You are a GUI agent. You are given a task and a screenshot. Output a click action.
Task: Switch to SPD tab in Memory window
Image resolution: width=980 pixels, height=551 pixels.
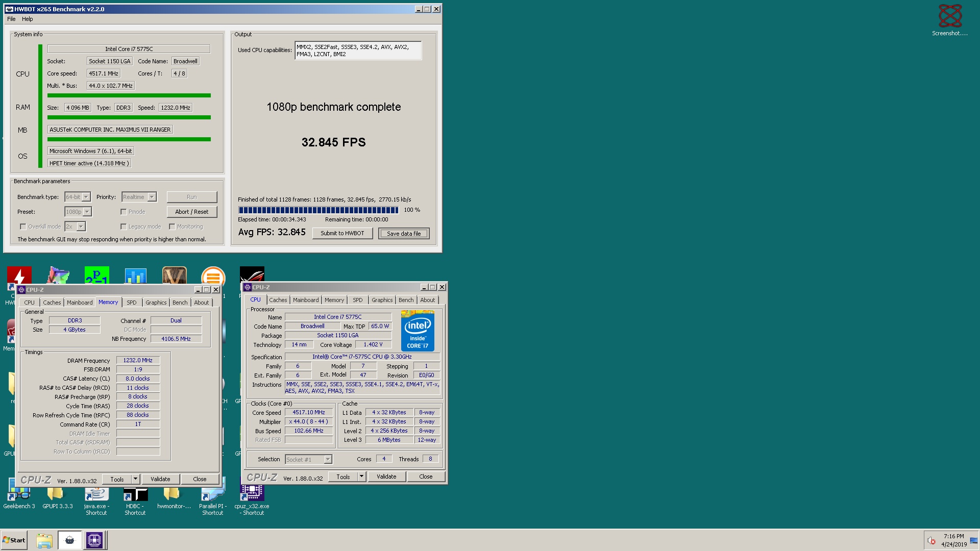(132, 303)
